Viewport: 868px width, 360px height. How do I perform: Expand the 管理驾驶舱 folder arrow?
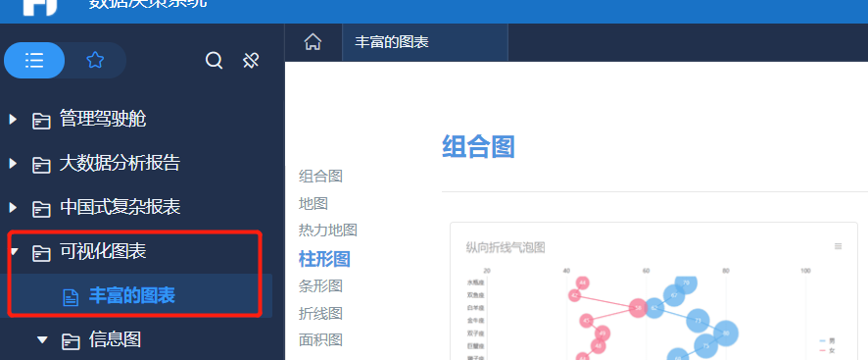(14, 119)
